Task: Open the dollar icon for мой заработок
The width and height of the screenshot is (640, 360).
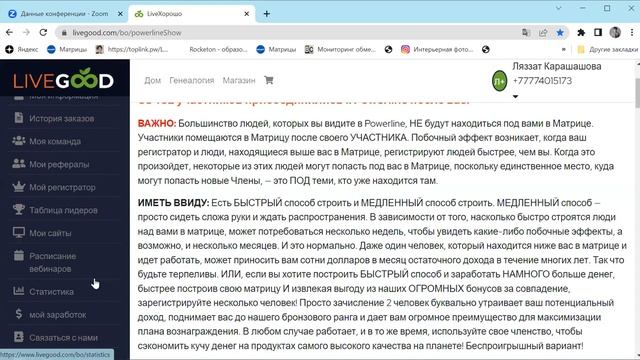Action: point(19,314)
